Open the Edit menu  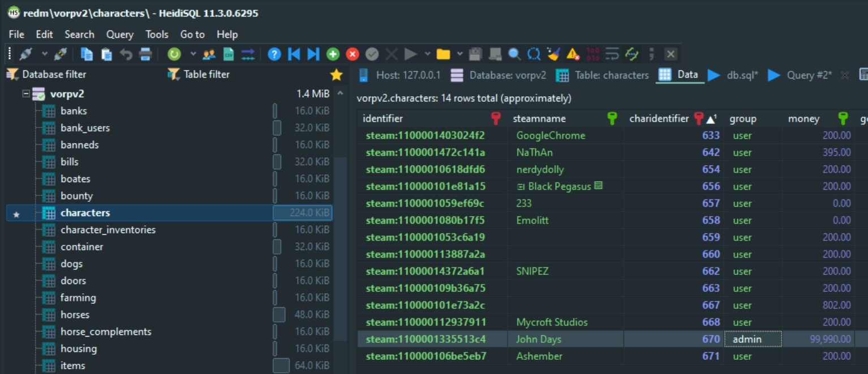[44, 35]
